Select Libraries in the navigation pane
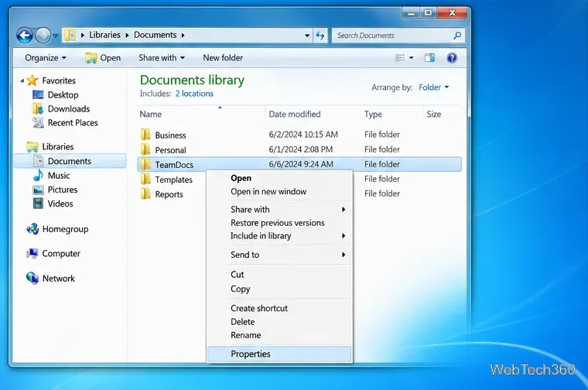 (58, 146)
